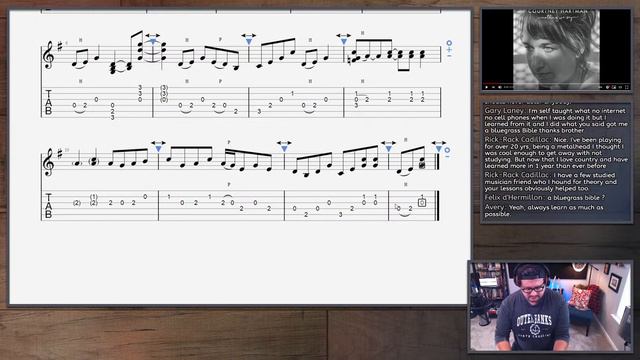Click the miniplayer icon in the YouTube player
Image resolution: width=640 pixels, height=360 pixels.
click(614, 87)
